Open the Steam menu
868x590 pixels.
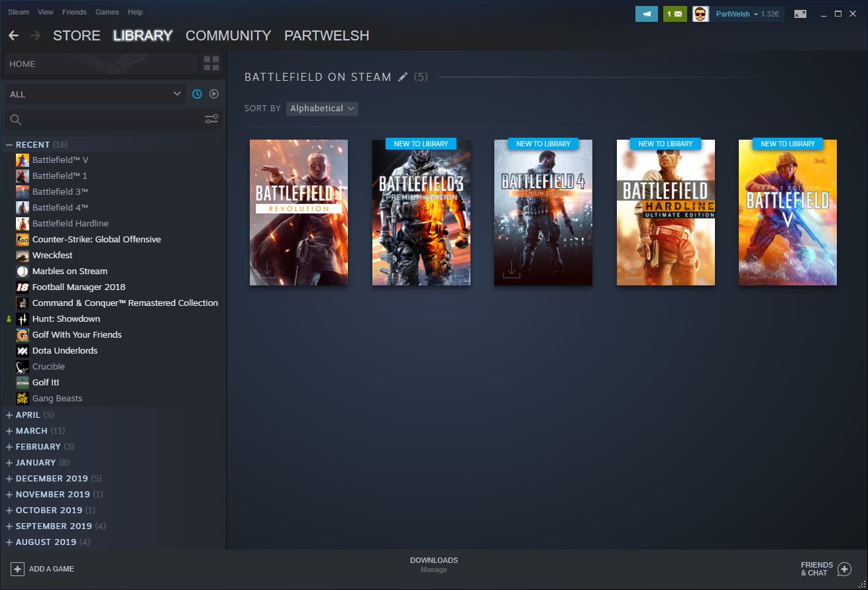[x=19, y=12]
